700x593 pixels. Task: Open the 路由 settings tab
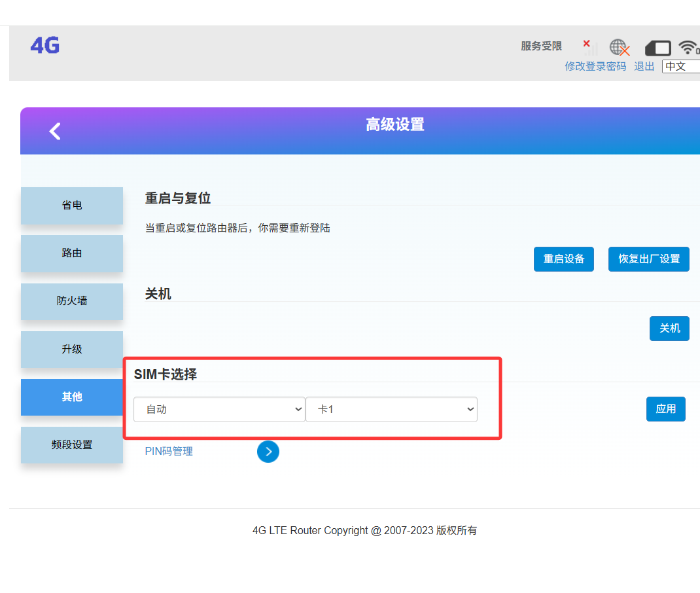click(72, 253)
